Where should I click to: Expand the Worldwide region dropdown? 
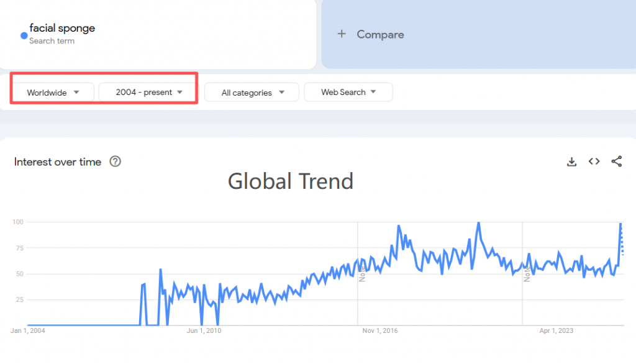click(53, 93)
